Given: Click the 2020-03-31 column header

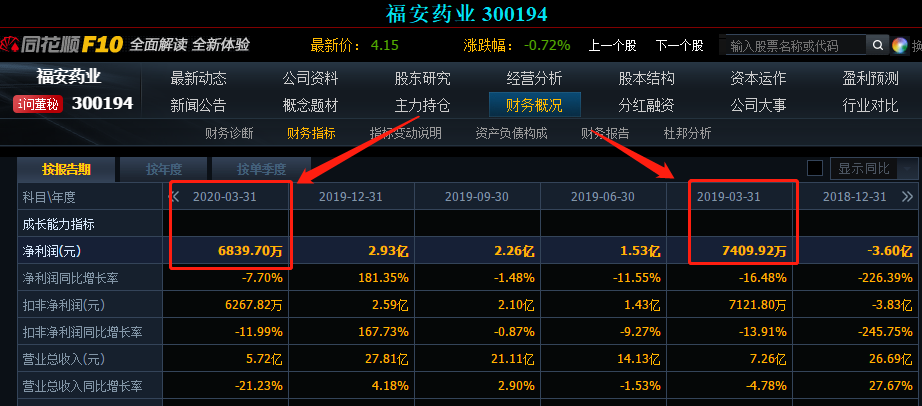Looking at the screenshot, I should pos(225,197).
